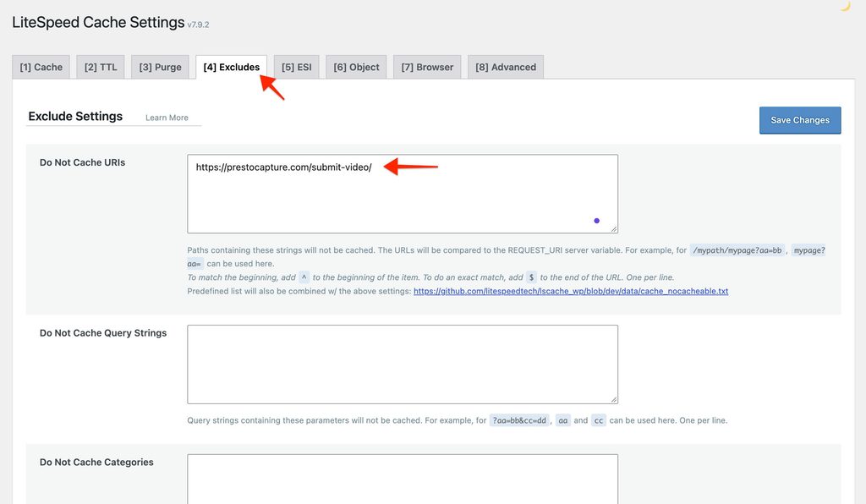The height and width of the screenshot is (504, 866).
Task: Open the [1] Cache tab
Action: (41, 67)
